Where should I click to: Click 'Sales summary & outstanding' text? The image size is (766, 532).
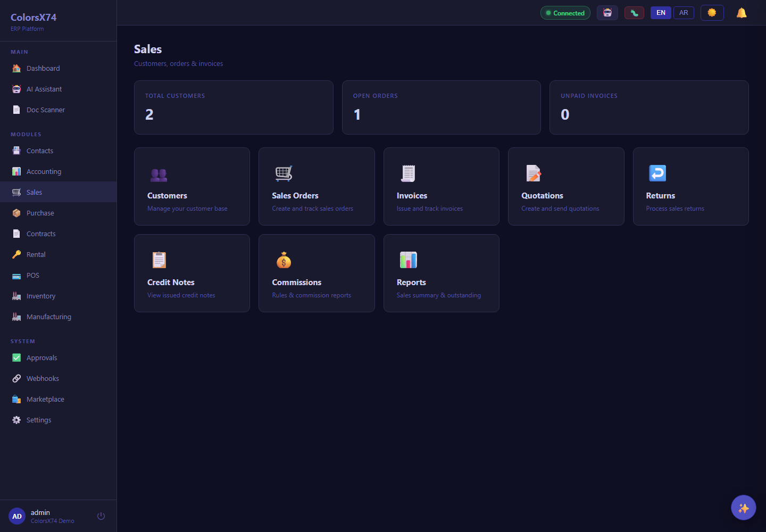(x=438, y=295)
